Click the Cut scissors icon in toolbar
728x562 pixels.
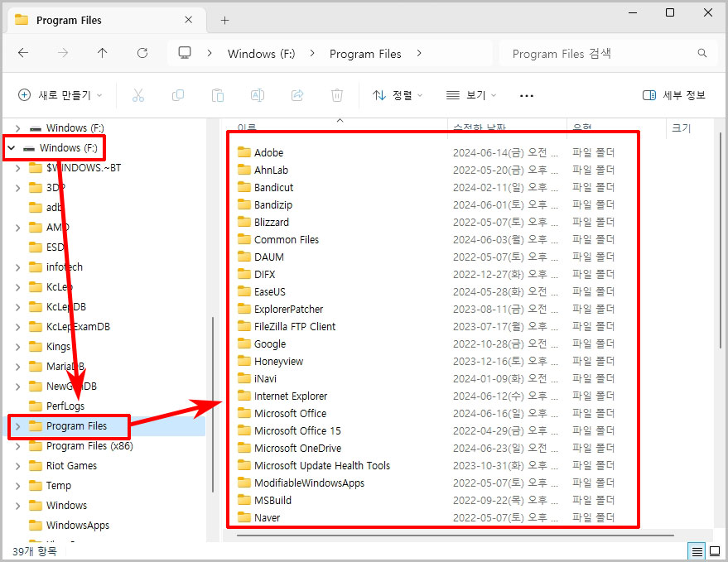click(138, 96)
